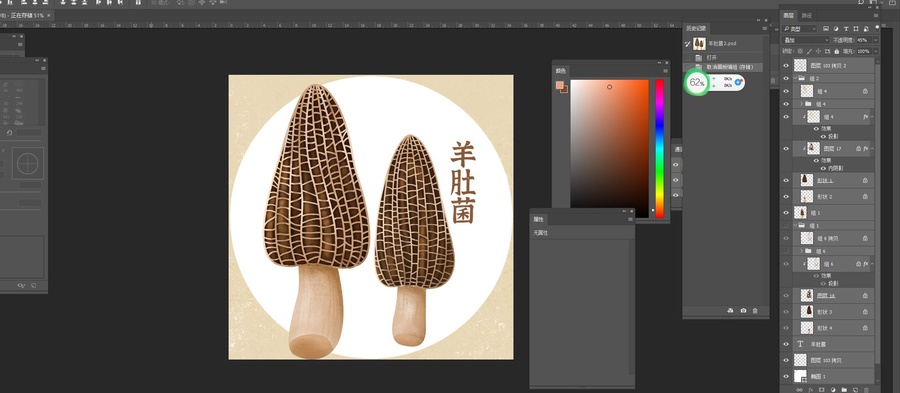The image size is (900, 393).
Task: Lock image pixels brush icon
Action: (809, 51)
